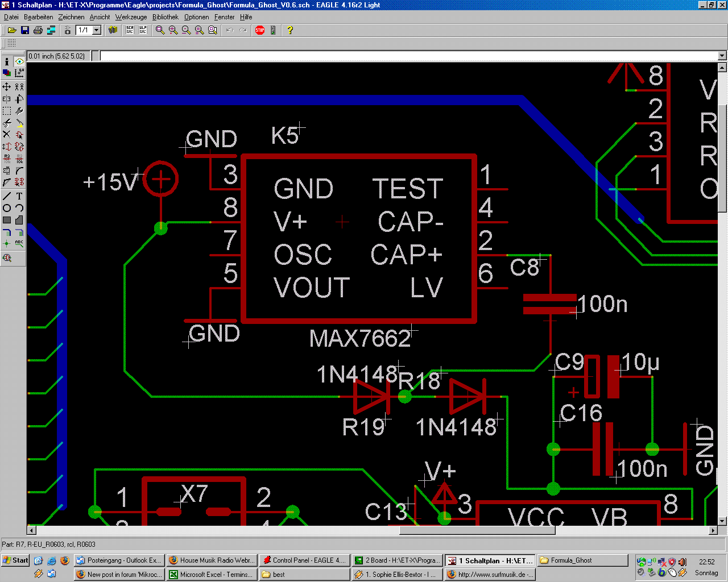
Task: Select the Paste tool
Action: point(19,123)
